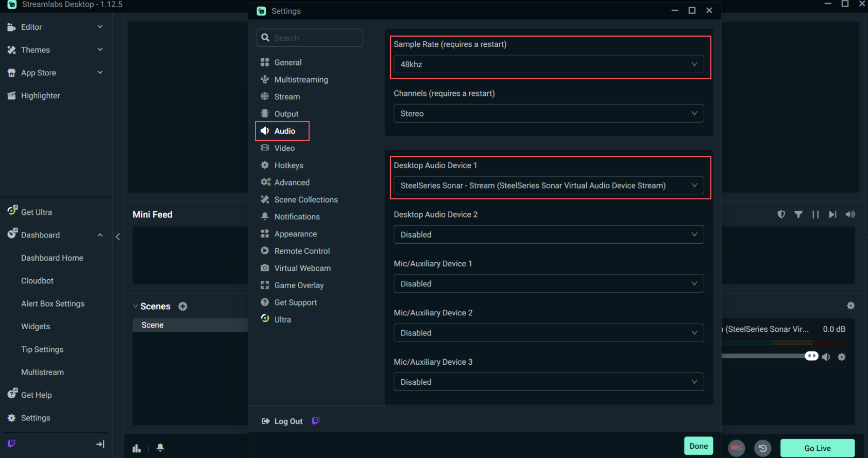Open Get Help in the sidebar

pos(36,395)
